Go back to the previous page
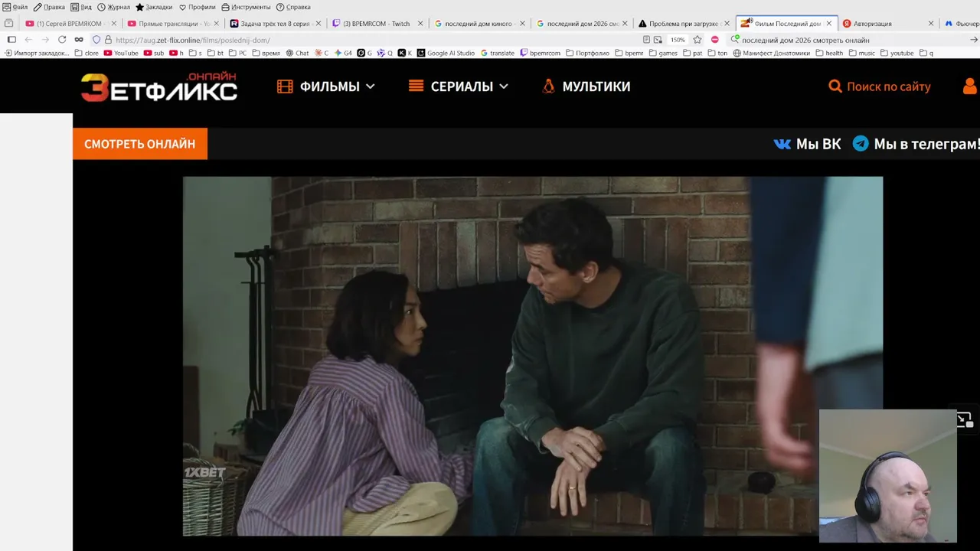 click(x=28, y=40)
